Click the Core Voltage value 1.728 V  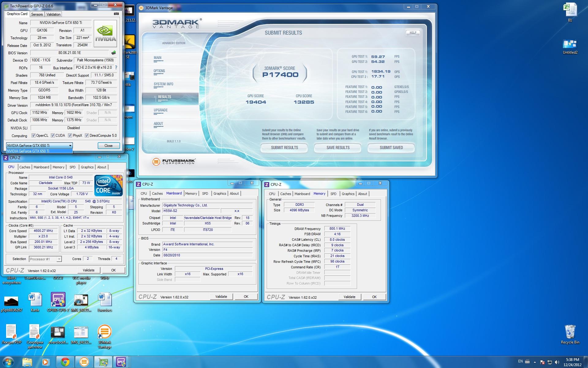point(82,194)
